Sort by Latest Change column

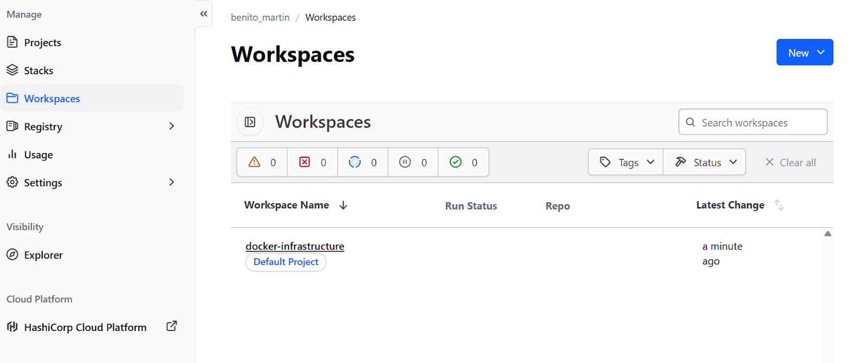[730, 205]
